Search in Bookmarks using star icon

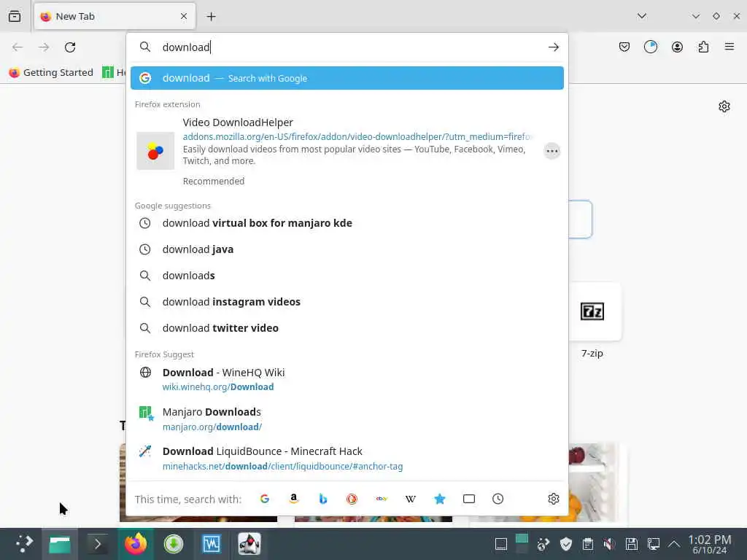coord(440,499)
